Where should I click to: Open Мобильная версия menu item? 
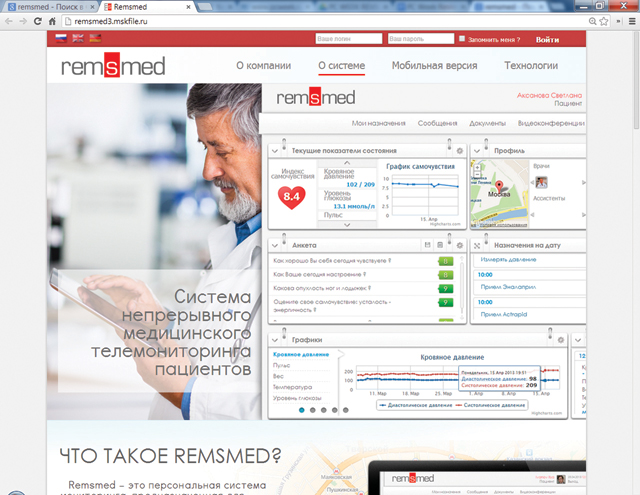[434, 66]
